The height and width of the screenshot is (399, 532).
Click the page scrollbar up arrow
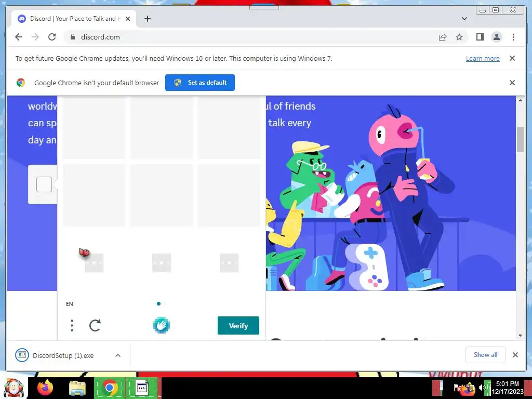point(520,100)
